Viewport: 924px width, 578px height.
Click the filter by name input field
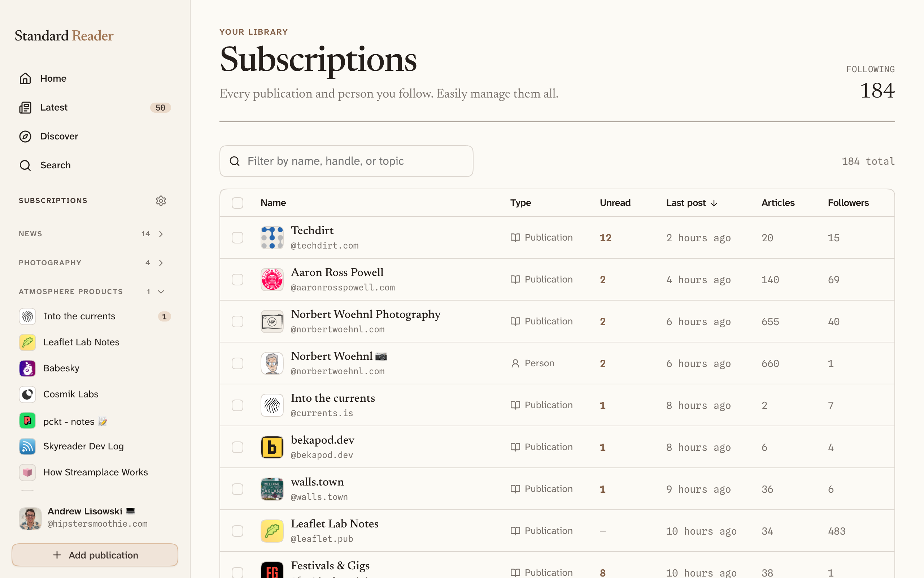point(346,161)
